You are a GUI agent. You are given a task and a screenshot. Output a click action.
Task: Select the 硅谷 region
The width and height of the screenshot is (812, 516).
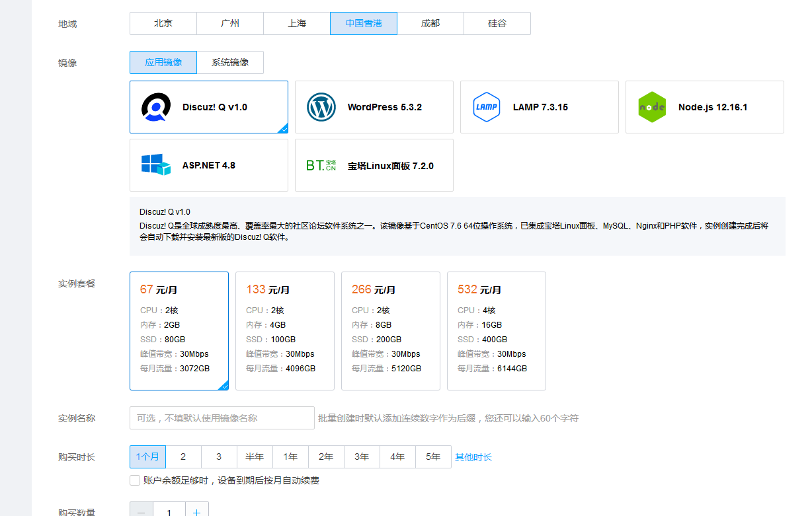tap(497, 23)
